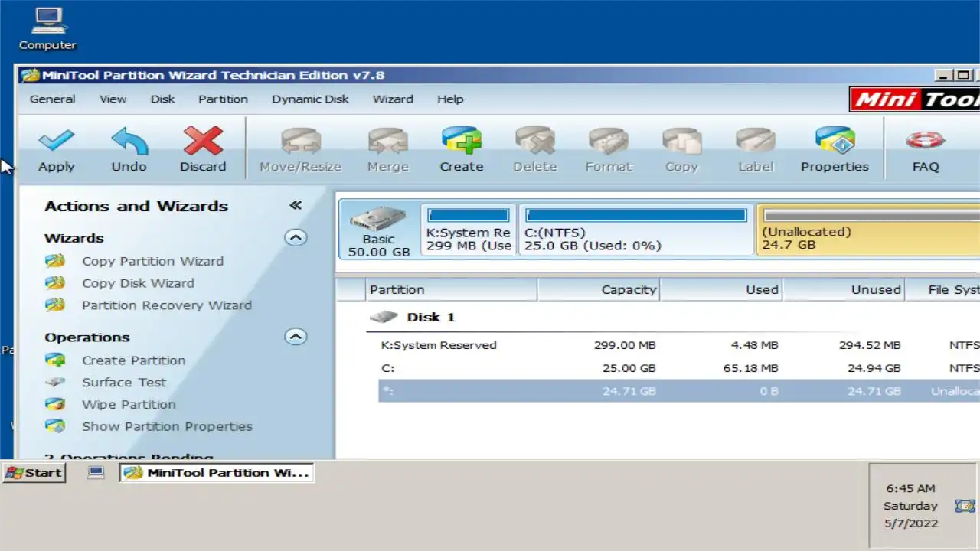Screen dimensions: 980x551
Task: Open Properties from the toolbar
Action: pos(835,141)
